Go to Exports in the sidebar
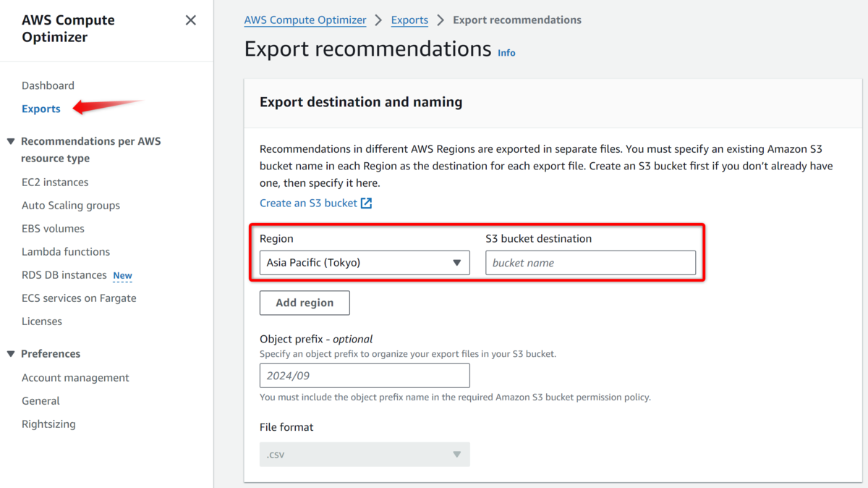This screenshot has height=488, width=868. (41, 109)
